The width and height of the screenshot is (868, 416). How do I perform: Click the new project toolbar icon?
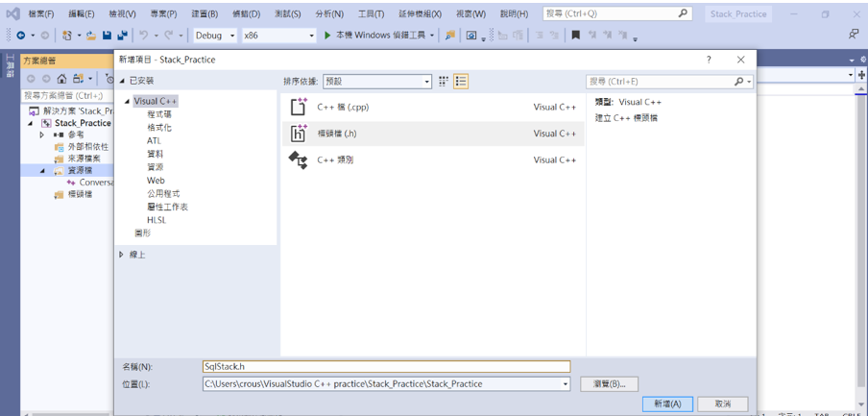(67, 36)
